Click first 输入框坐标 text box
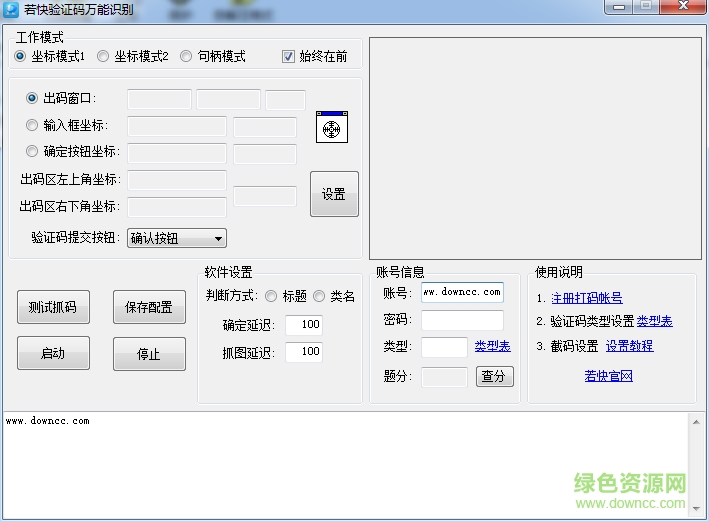Viewport: 709px width, 522px height. (x=177, y=126)
